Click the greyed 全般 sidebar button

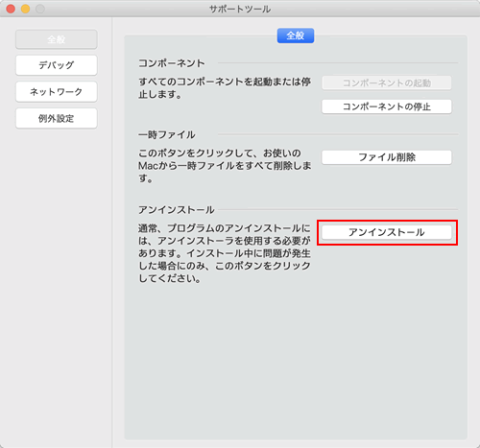pyautogui.click(x=57, y=39)
